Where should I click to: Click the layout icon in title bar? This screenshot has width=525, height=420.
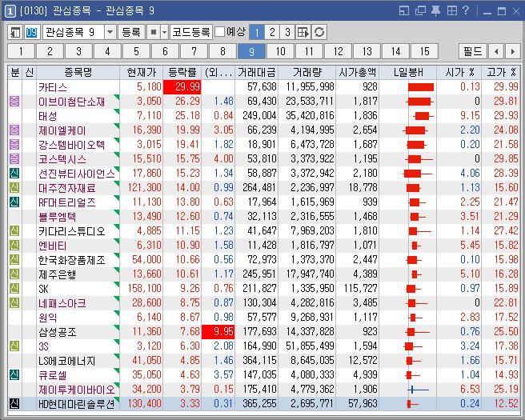click(404, 11)
